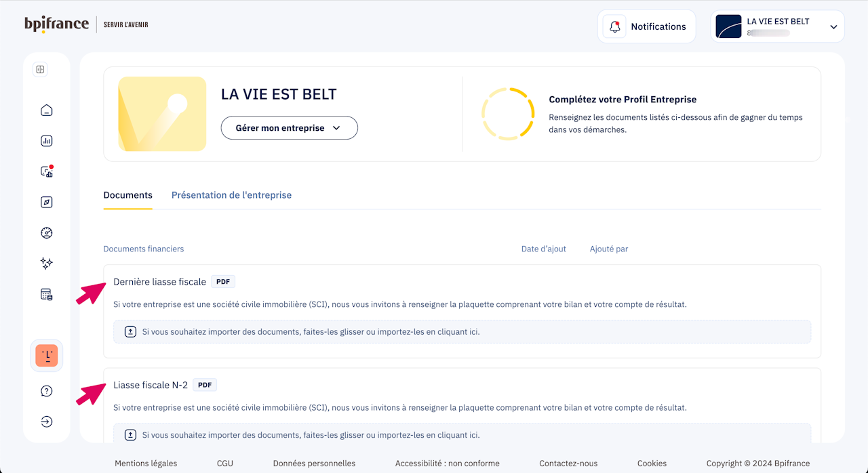This screenshot has height=473, width=868.
Task: Open the Mentions légales footer link
Action: click(146, 464)
